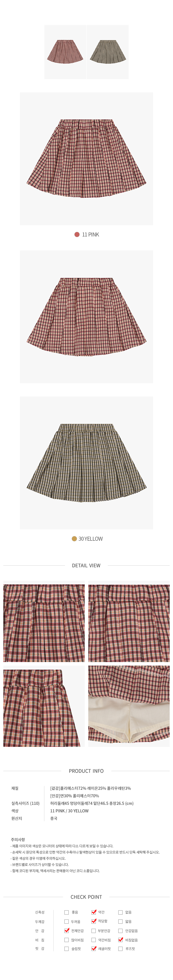Check the 슬림핏 fit checkbox
The height and width of the screenshot is (980, 173).
(x=67, y=948)
